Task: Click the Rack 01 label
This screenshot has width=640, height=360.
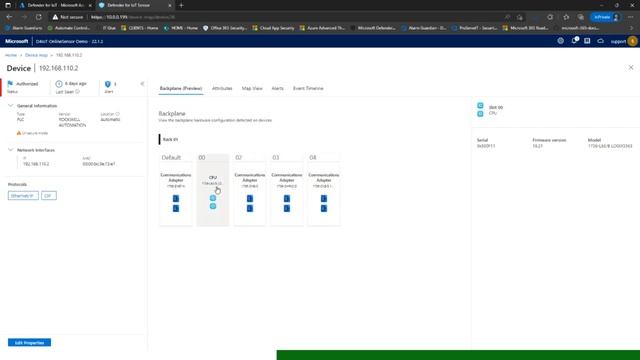Action: pyautogui.click(x=170, y=139)
